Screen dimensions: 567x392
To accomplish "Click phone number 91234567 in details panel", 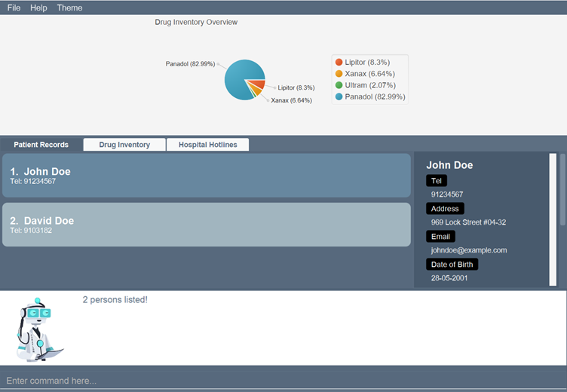I will (x=447, y=194).
